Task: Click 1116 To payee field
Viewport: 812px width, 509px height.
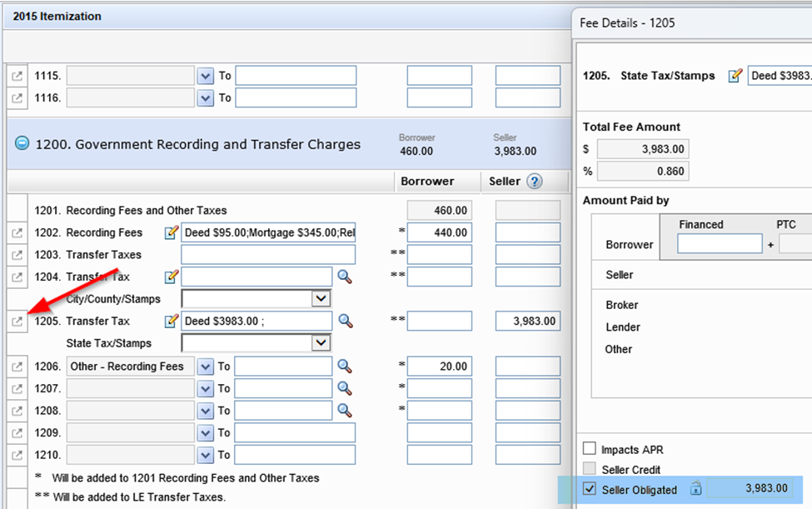Action: click(x=296, y=97)
